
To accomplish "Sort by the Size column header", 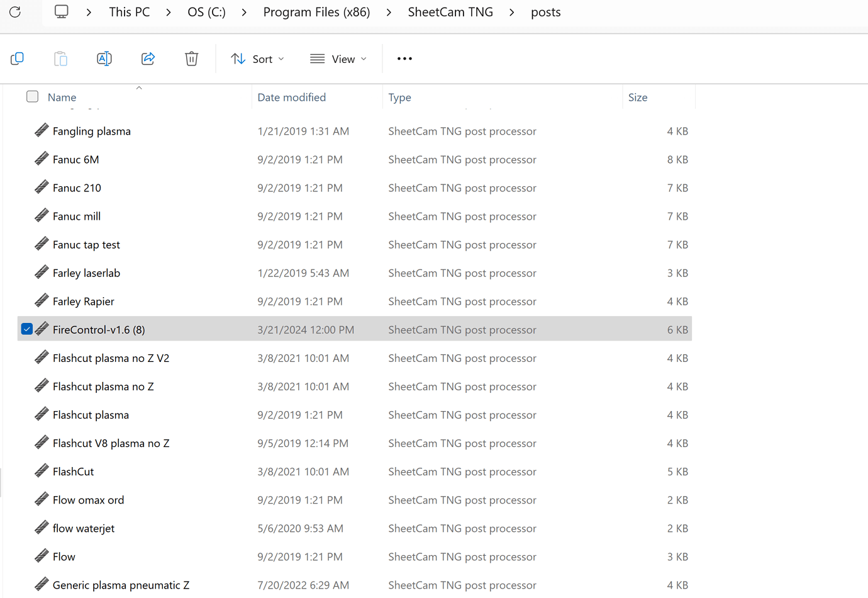I will click(x=638, y=98).
